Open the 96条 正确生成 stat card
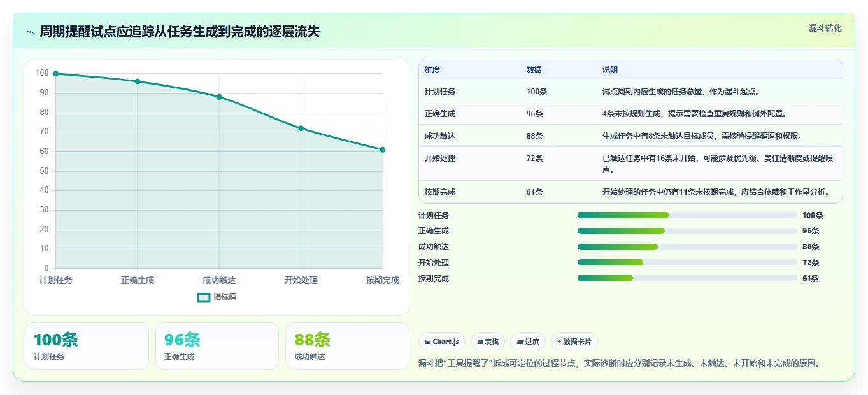 (x=217, y=346)
